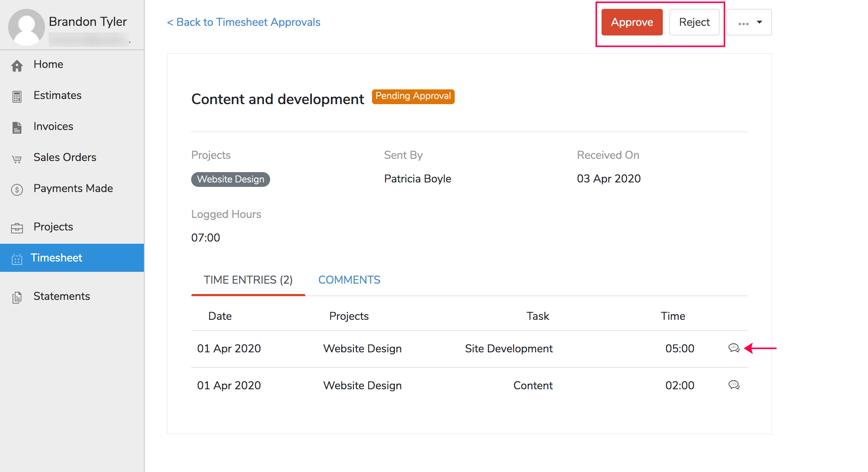Open the dropdown arrow next to ellipsis button
Image resolution: width=868 pixels, height=472 pixels.
pyautogui.click(x=759, y=22)
